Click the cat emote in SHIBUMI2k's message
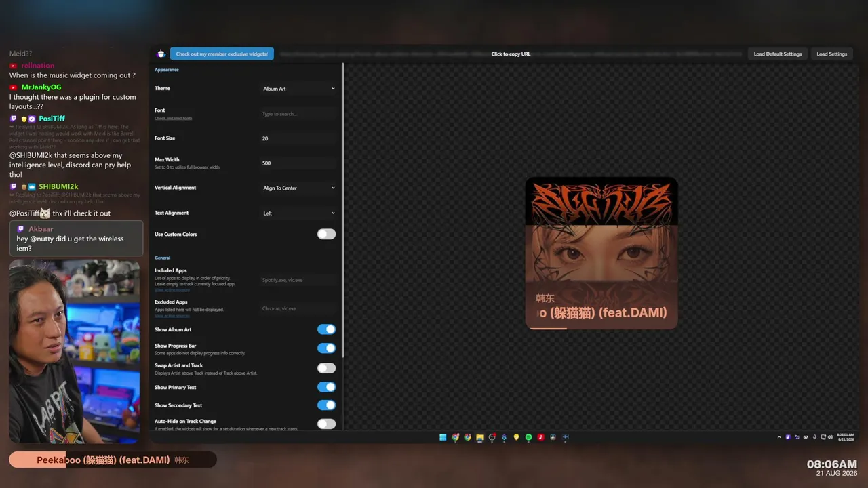 point(45,213)
